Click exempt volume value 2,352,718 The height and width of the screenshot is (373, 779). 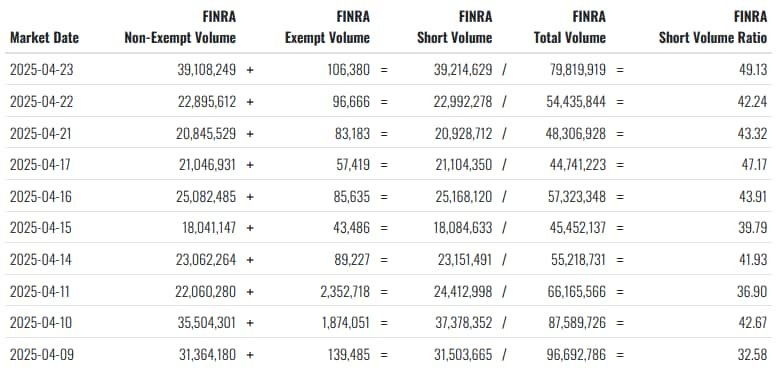(345, 292)
